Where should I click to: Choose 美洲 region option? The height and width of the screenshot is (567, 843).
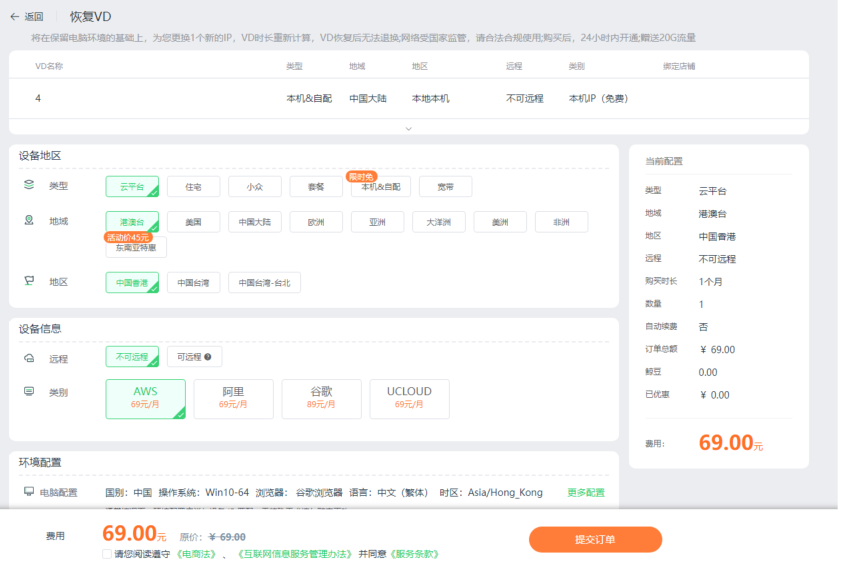500,222
